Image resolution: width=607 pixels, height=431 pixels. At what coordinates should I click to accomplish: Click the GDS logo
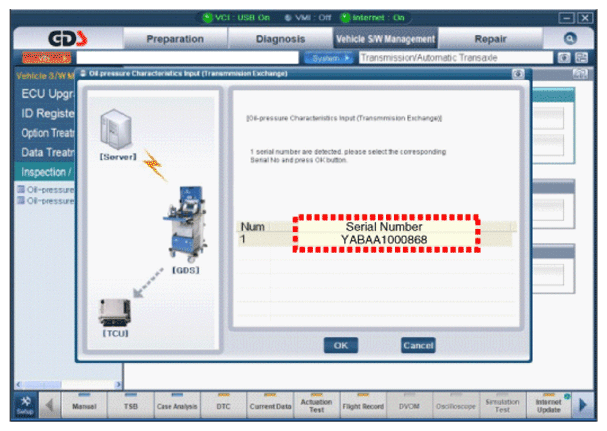click(x=68, y=38)
